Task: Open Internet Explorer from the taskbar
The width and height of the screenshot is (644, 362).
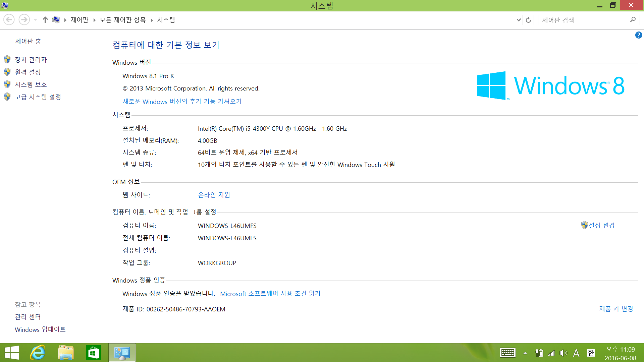Action: (x=38, y=353)
